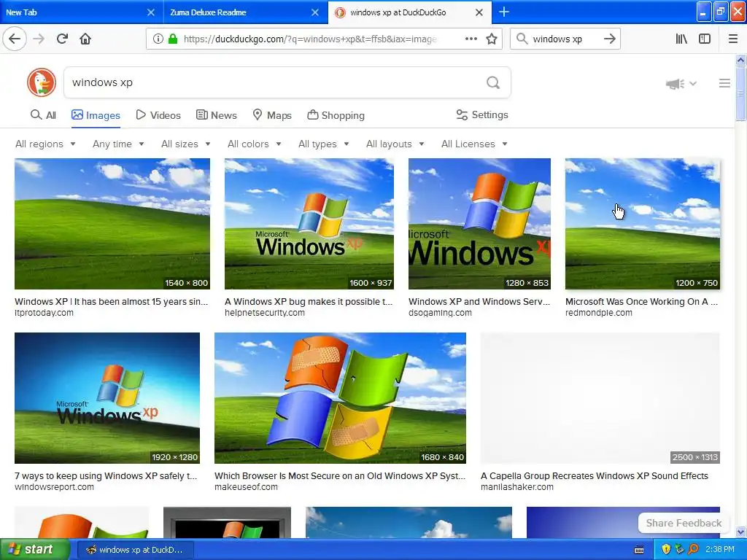The width and height of the screenshot is (747, 560).
Task: Expand the All types filter
Action: [x=323, y=144]
